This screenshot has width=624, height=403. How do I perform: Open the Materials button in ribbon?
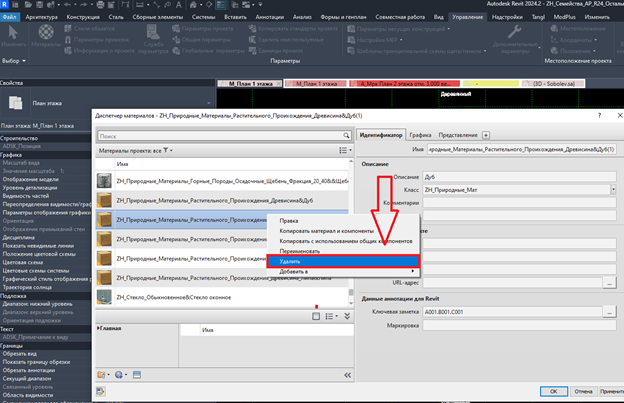[46, 36]
